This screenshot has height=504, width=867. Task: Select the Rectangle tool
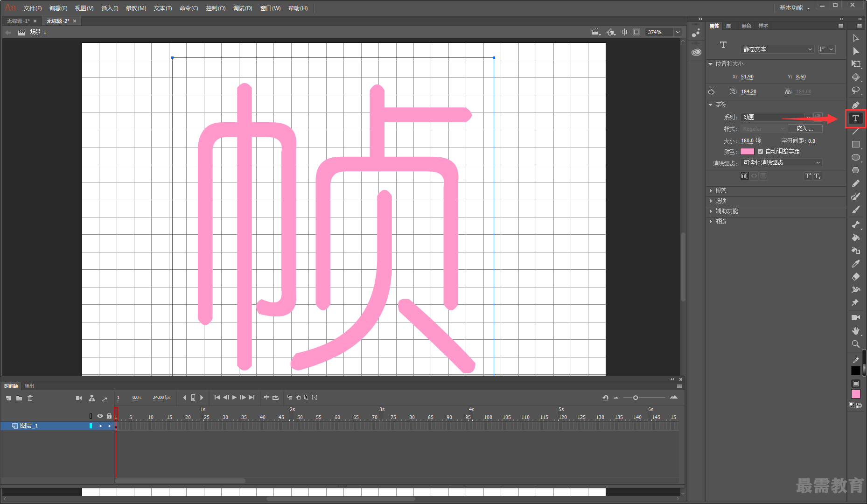coord(856,145)
